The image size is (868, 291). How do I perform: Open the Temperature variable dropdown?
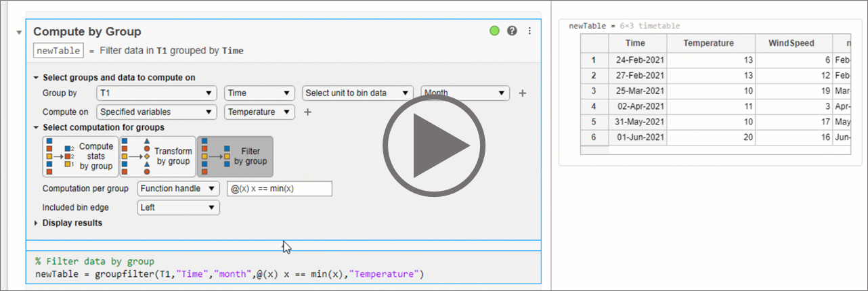(259, 112)
